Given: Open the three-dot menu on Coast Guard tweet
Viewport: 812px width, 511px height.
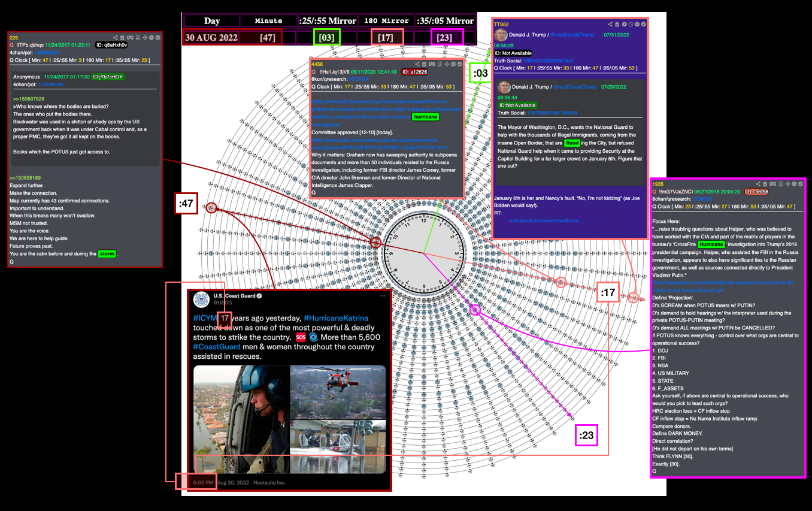Looking at the screenshot, I should 383,296.
